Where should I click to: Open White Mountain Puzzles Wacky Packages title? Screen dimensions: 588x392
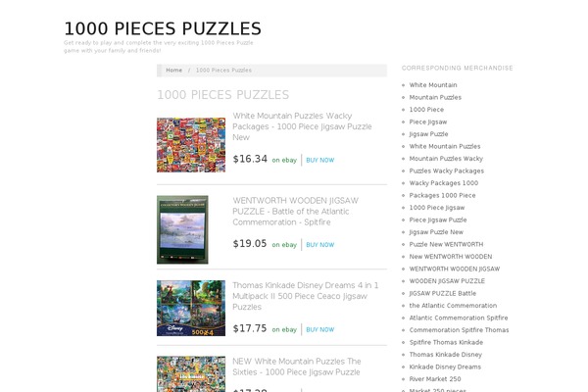(302, 126)
